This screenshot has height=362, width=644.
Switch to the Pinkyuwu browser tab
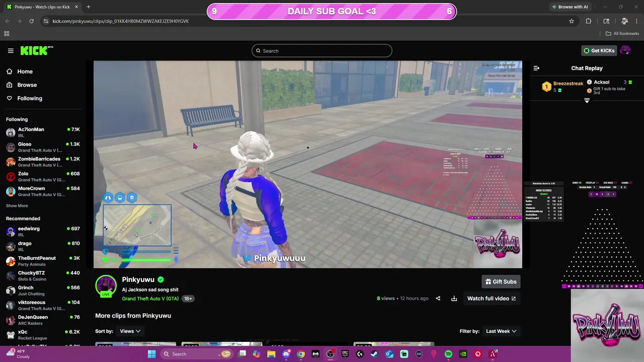pos(42,7)
